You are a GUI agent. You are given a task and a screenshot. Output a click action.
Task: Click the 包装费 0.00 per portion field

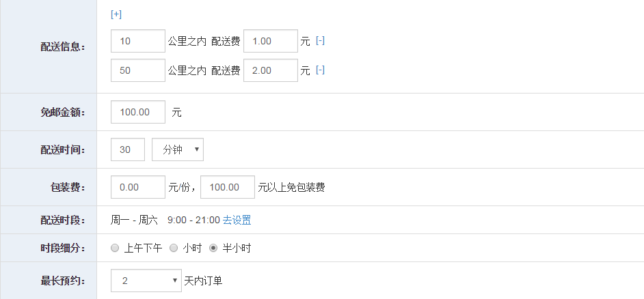(138, 187)
